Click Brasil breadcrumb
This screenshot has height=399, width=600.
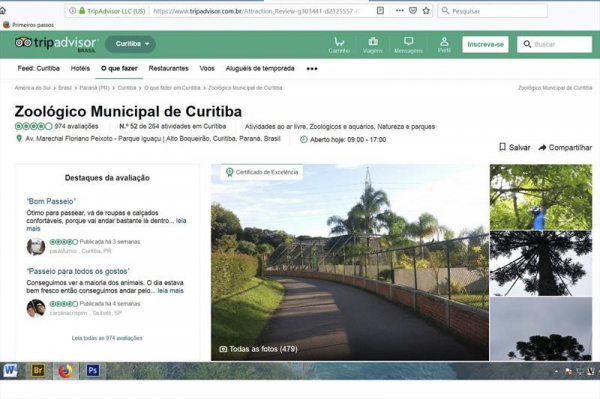pyautogui.click(x=65, y=88)
